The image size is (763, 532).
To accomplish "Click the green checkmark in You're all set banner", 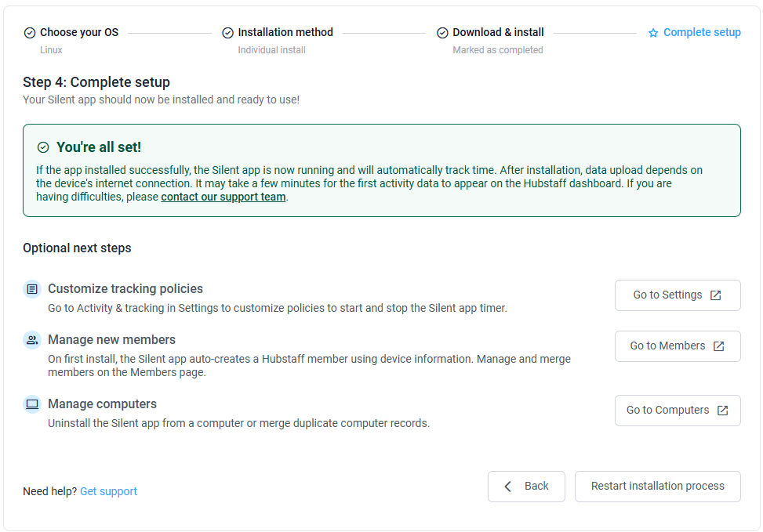I will click(x=43, y=147).
